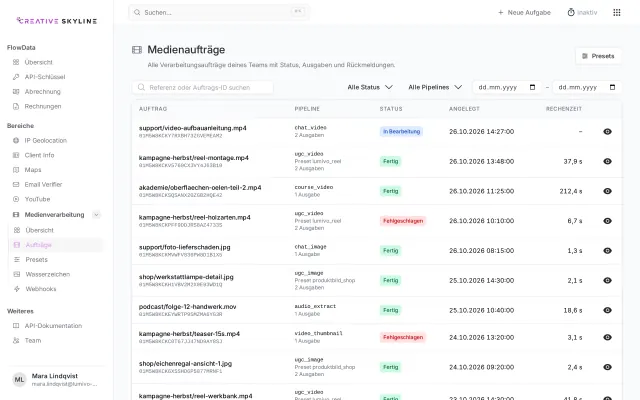This screenshot has height=400, width=640.
Task: Open the end date calendar picker
Action: 612,87
